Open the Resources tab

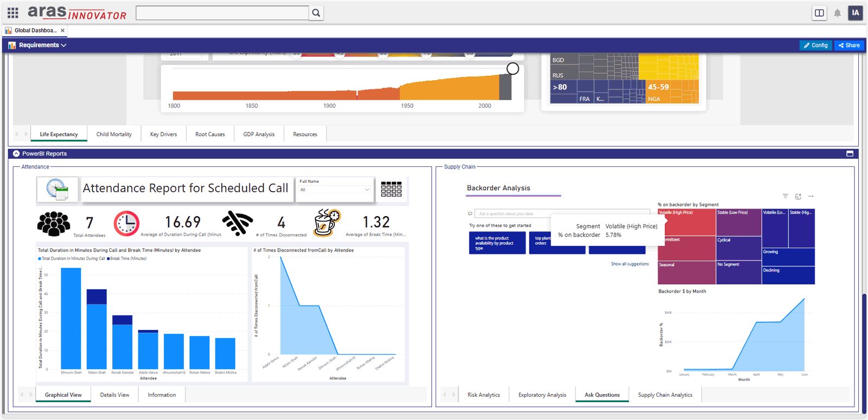305,134
